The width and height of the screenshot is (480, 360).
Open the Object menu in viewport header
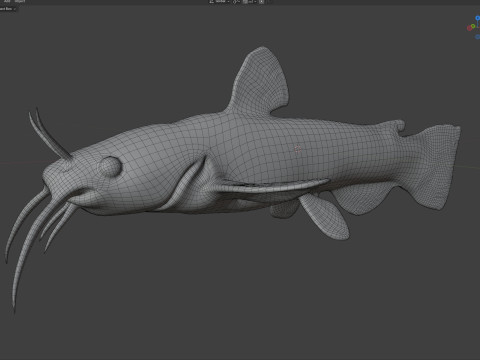point(20,1)
